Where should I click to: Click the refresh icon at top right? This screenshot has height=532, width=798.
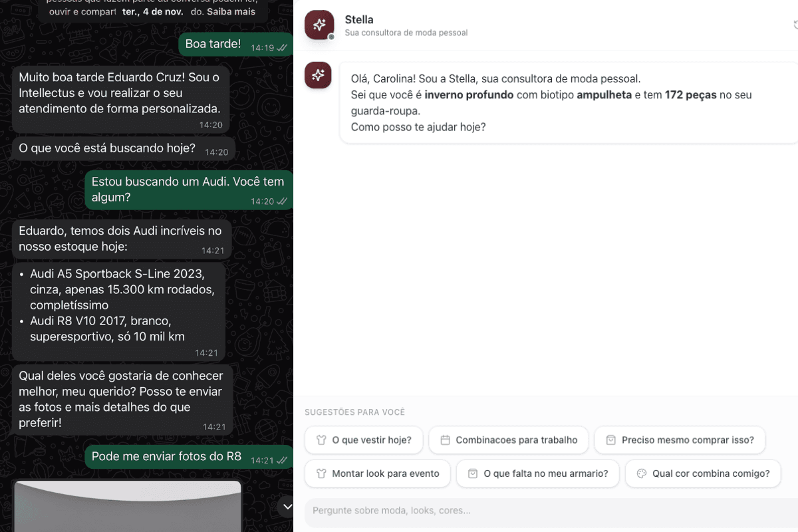pos(796,25)
